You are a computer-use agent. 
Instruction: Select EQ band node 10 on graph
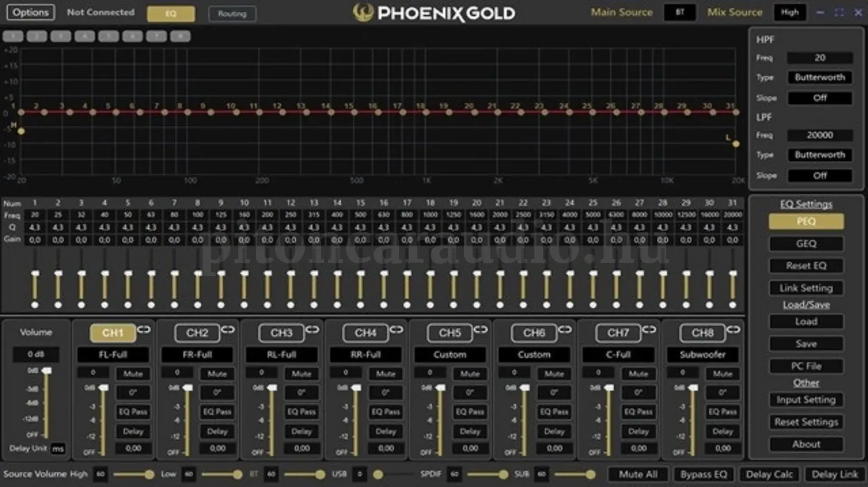[x=236, y=112]
